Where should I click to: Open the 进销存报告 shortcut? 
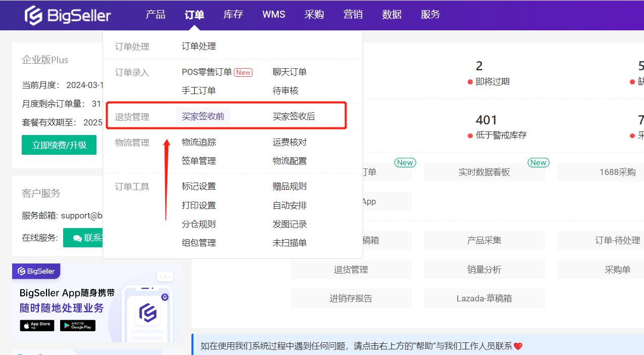point(351,298)
